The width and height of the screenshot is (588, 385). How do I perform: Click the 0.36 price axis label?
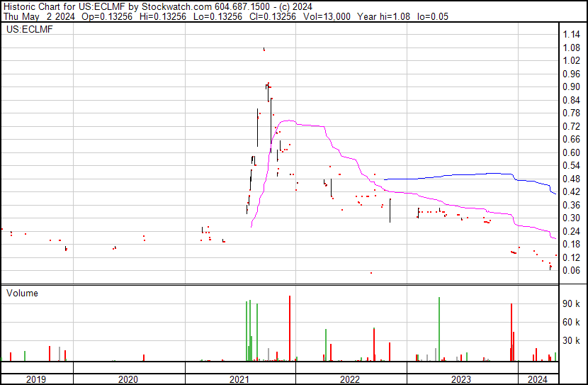(x=572, y=205)
